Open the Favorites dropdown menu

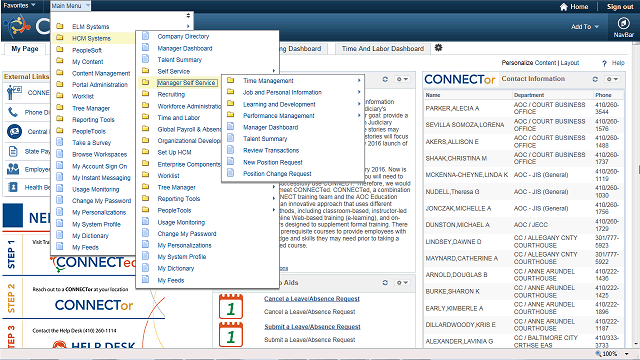(19, 6)
